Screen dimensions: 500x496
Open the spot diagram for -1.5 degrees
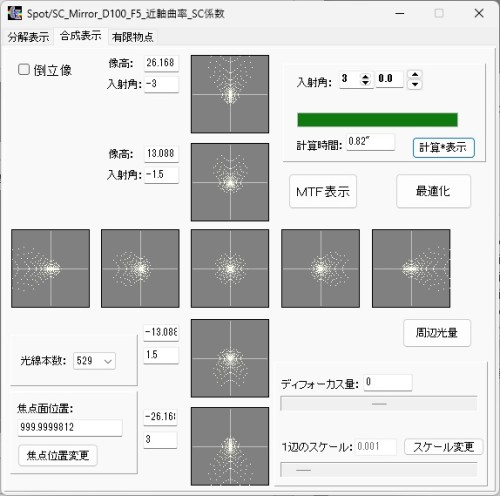(230, 182)
